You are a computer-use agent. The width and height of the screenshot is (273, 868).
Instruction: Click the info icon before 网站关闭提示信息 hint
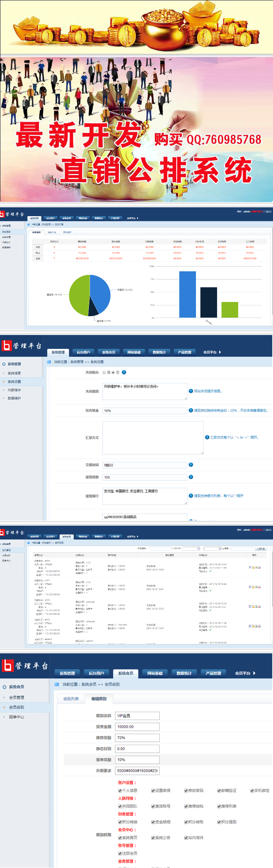(x=191, y=391)
